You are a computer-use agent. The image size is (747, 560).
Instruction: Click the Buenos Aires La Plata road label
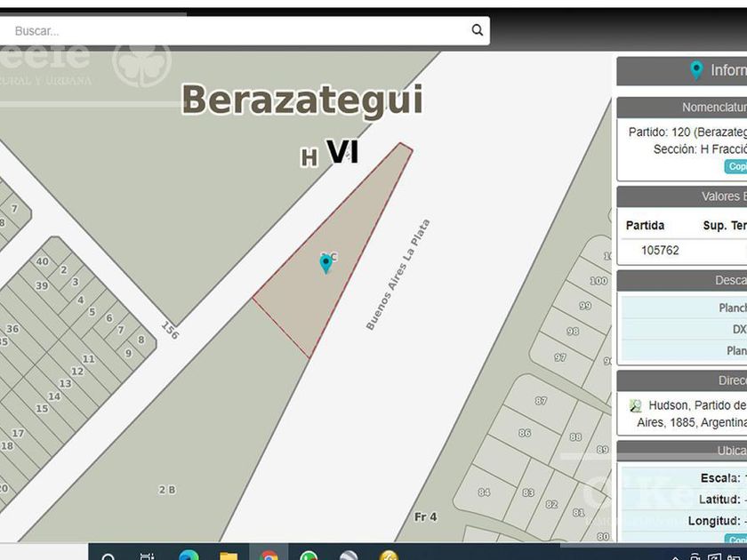398,275
